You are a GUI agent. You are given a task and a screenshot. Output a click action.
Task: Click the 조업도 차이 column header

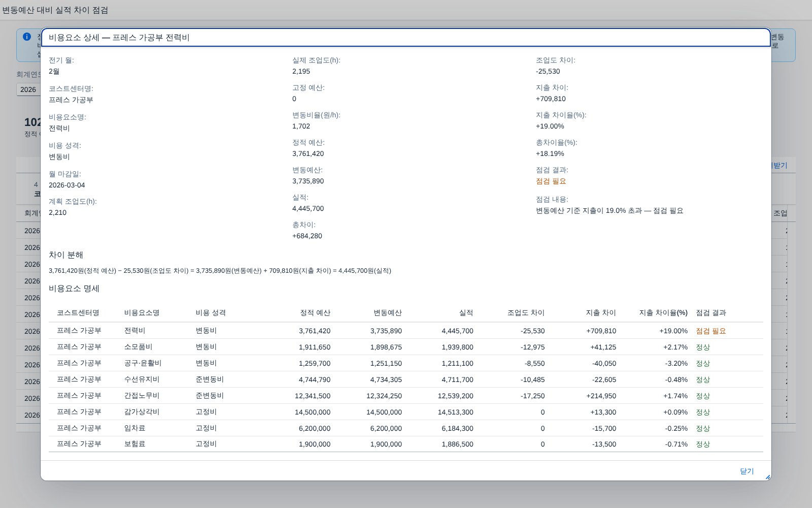[526, 313]
